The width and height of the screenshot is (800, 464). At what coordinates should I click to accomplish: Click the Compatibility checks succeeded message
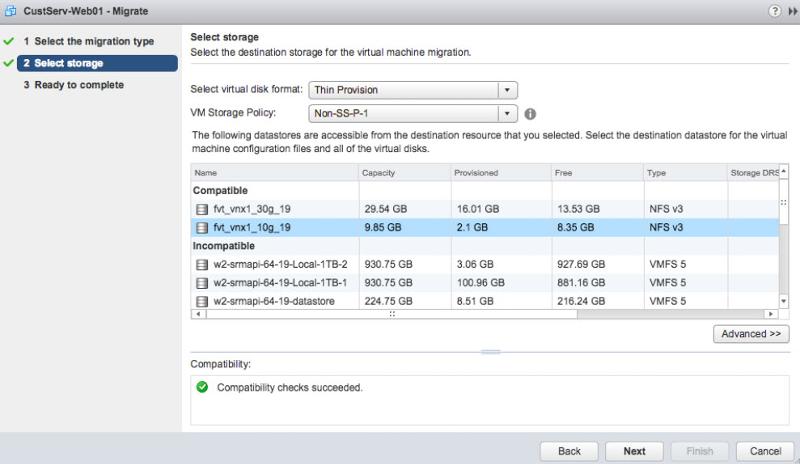point(289,387)
